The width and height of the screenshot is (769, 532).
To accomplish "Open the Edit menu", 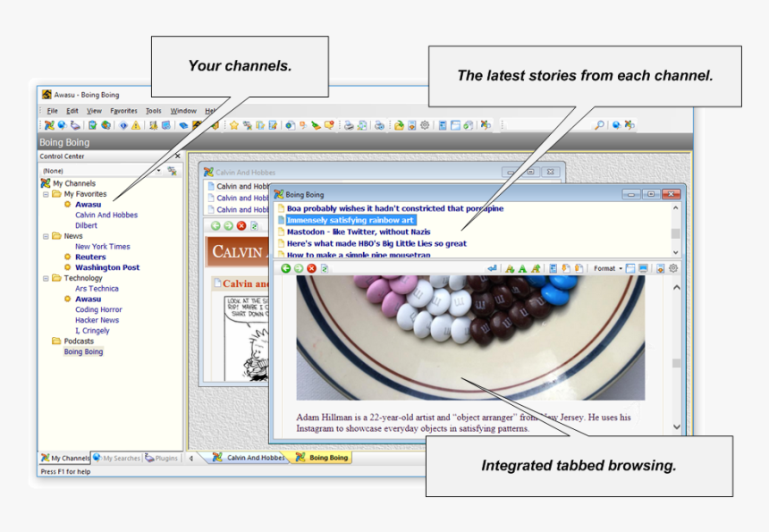I will tap(72, 111).
